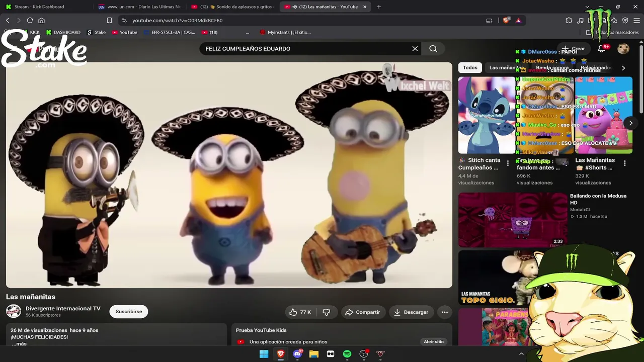The image size is (644, 362).
Task: Open the Myinstants bookmark
Action: tap(285, 32)
